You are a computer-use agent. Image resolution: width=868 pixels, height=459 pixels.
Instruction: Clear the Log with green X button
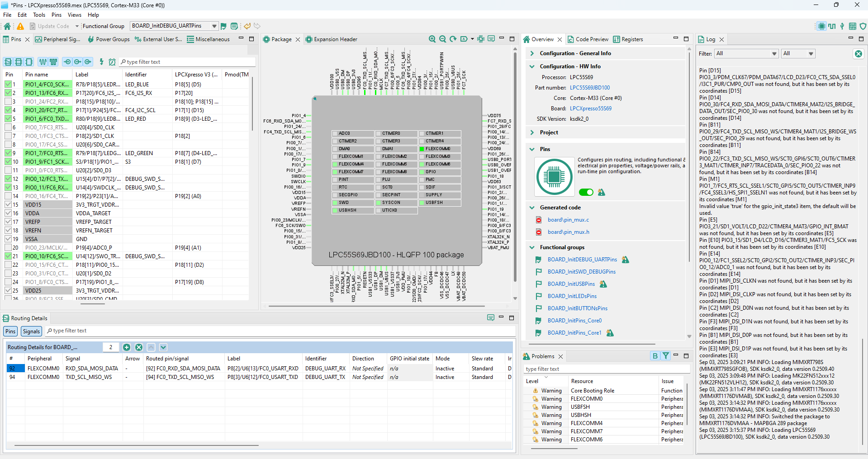pyautogui.click(x=858, y=54)
